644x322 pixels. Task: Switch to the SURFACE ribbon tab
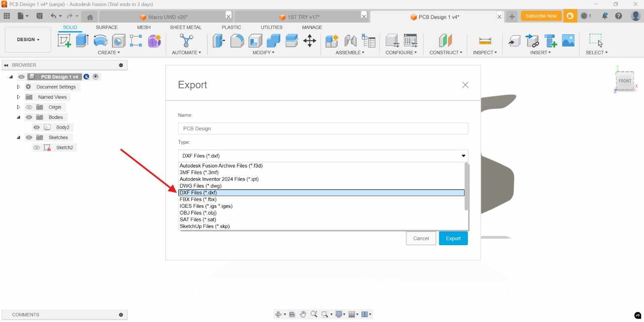pos(106,27)
